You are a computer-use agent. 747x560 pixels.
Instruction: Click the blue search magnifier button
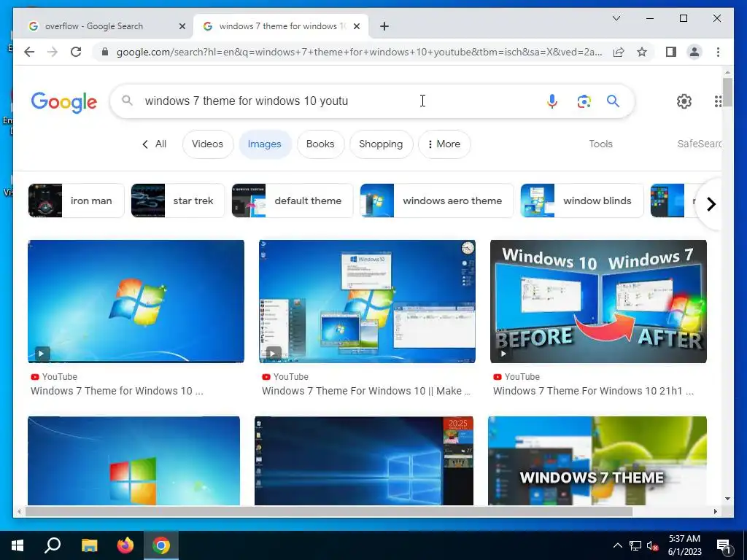pyautogui.click(x=613, y=101)
